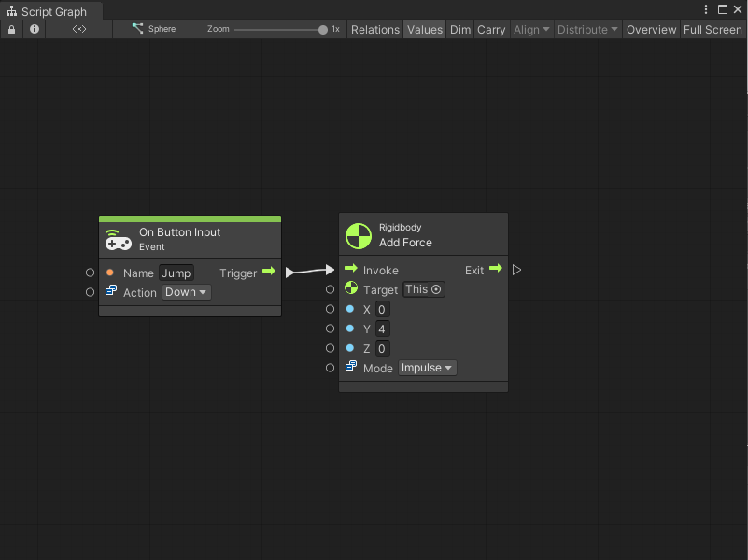Enable the Dim option in the toolbar
748x560 pixels.
tap(459, 29)
